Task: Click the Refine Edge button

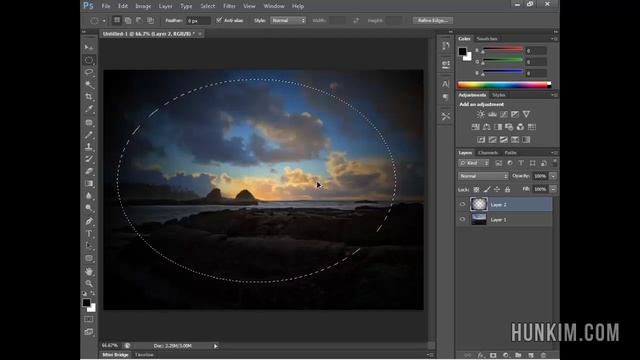Action: (433, 20)
